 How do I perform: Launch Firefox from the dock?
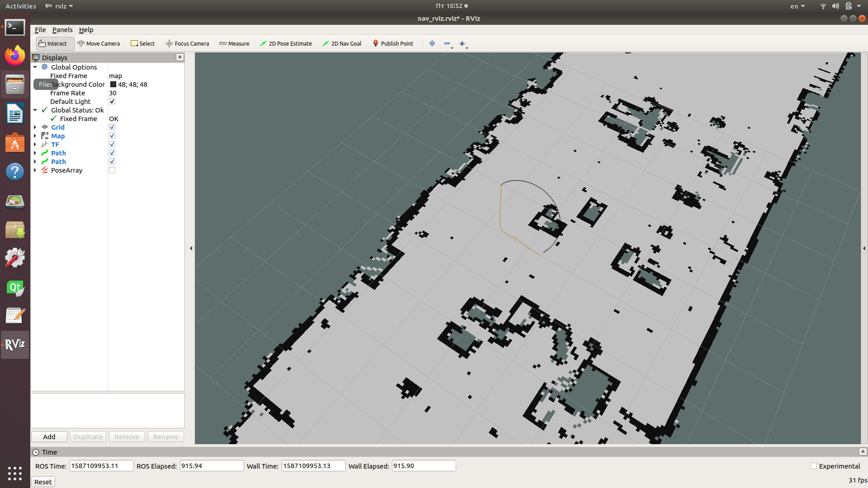(x=15, y=56)
